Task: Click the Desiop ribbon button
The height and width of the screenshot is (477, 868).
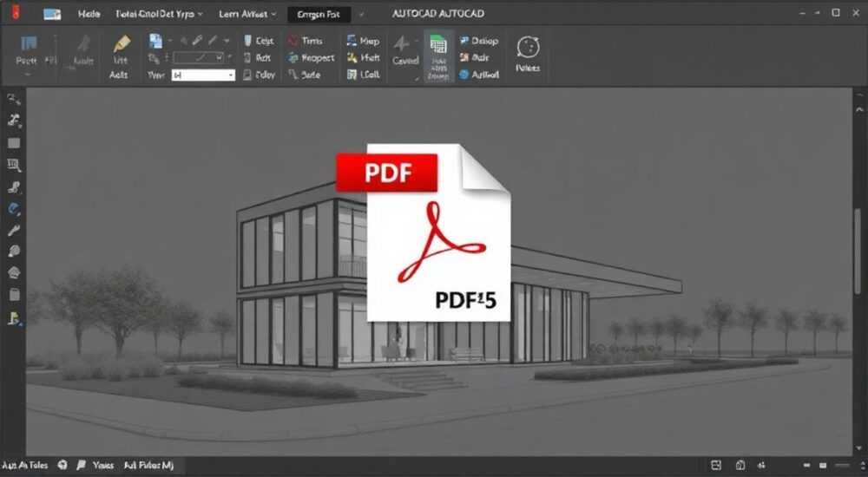Action: pyautogui.click(x=479, y=41)
